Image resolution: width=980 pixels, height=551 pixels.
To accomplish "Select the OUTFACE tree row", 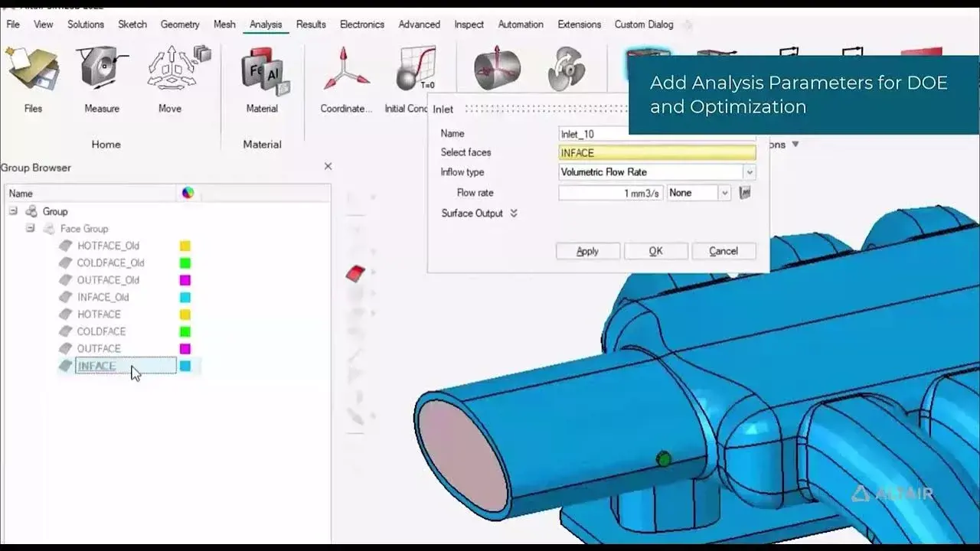I will coord(99,349).
